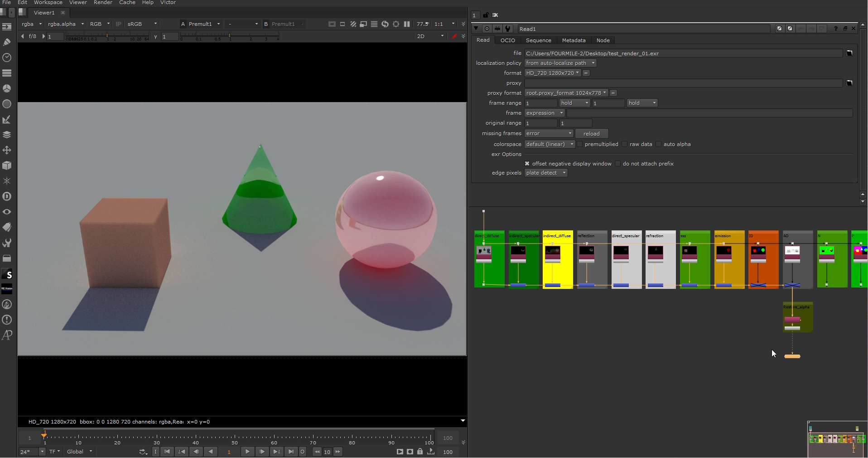This screenshot has width=868, height=458.
Task: Pause the viewer updates
Action: pos(407,24)
